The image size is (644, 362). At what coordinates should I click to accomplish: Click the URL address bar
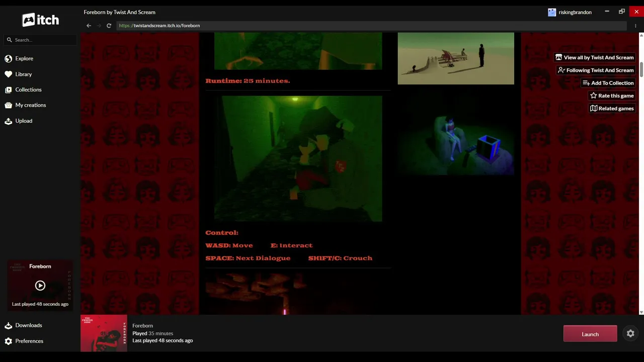point(371,26)
